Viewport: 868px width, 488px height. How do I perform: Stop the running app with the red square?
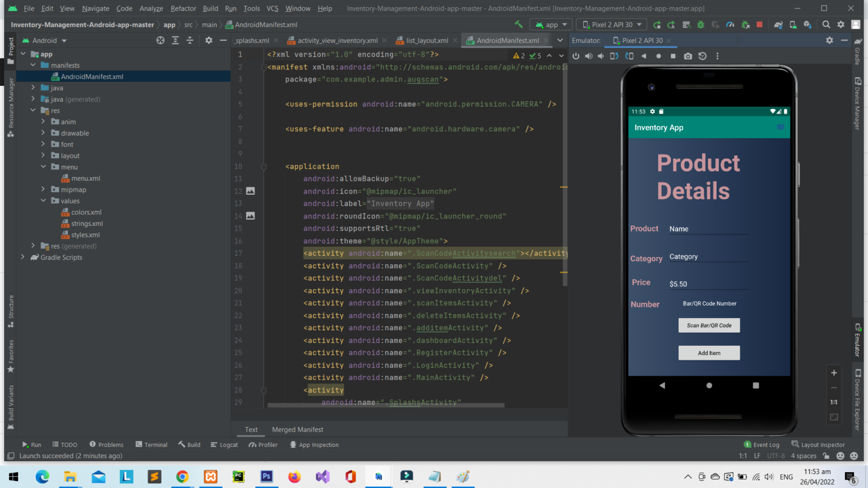[759, 24]
